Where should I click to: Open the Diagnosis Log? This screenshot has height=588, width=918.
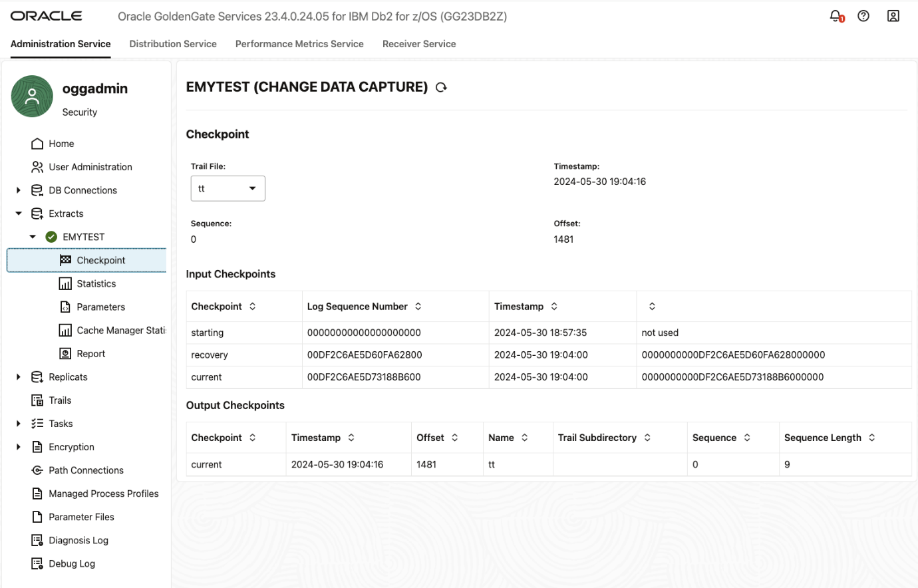click(80, 539)
